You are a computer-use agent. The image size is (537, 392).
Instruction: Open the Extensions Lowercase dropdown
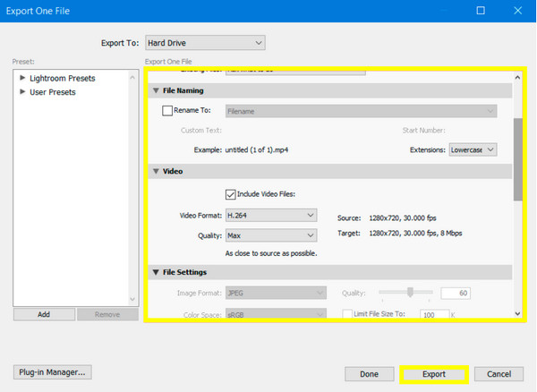click(473, 149)
